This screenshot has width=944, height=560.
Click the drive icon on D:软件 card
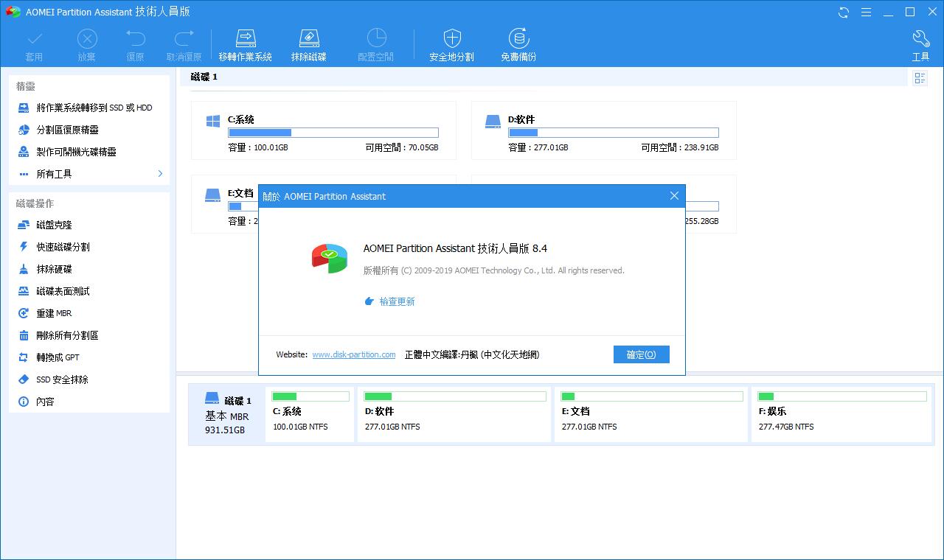click(493, 121)
